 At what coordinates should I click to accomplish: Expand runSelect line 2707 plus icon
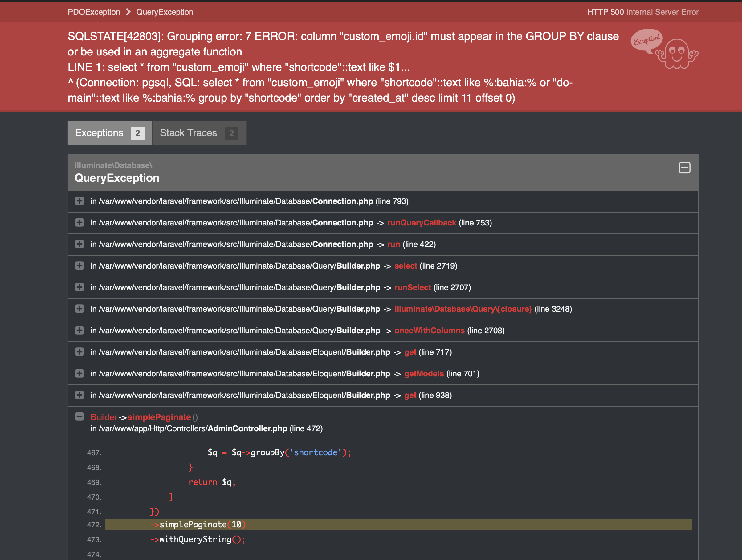pyautogui.click(x=79, y=287)
